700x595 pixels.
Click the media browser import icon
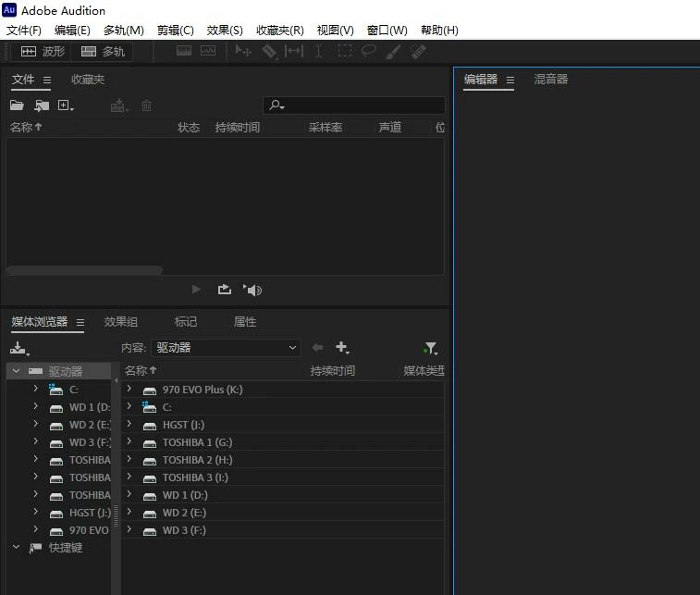(19, 348)
